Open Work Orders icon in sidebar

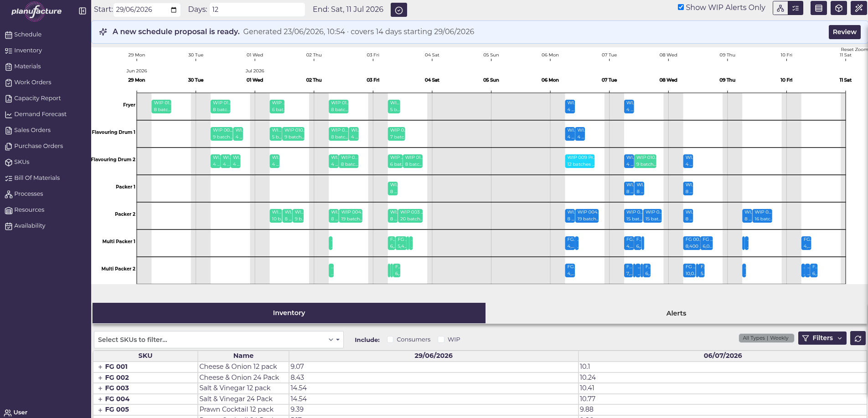coord(9,82)
